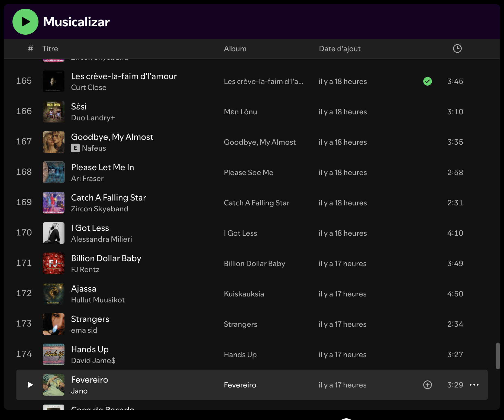Open Les crève-la-faim d'l'amour album cover
Screen dimensions: 504x420
click(54, 81)
